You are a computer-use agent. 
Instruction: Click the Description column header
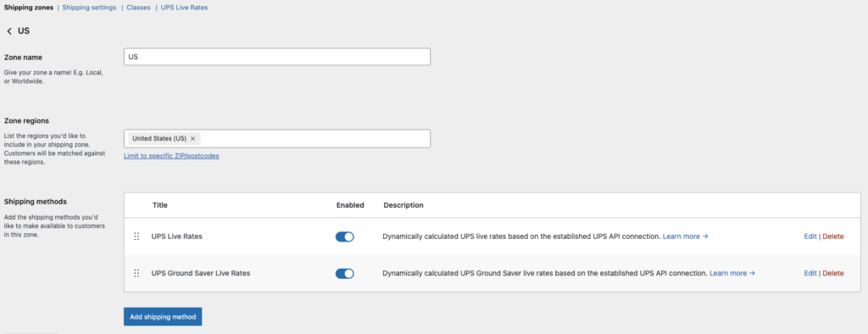(403, 205)
